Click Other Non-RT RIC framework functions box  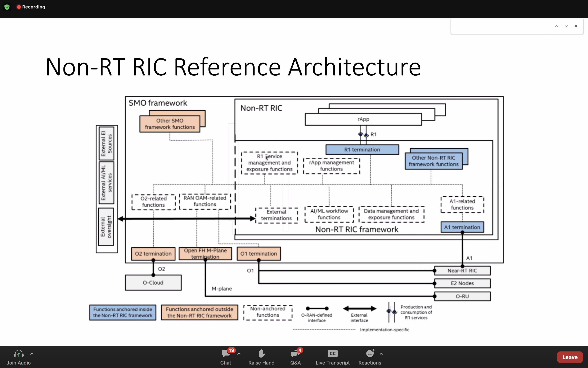pos(433,161)
